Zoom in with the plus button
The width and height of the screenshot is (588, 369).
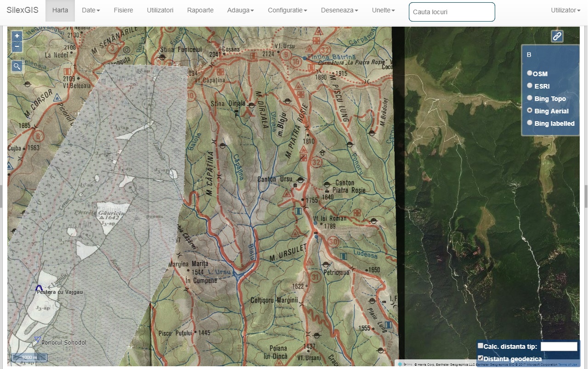tap(17, 36)
